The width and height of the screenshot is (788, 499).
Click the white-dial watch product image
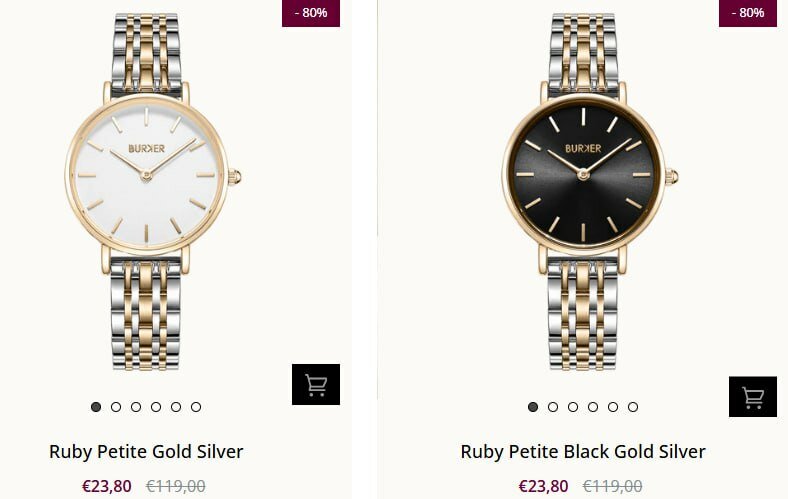click(x=148, y=180)
